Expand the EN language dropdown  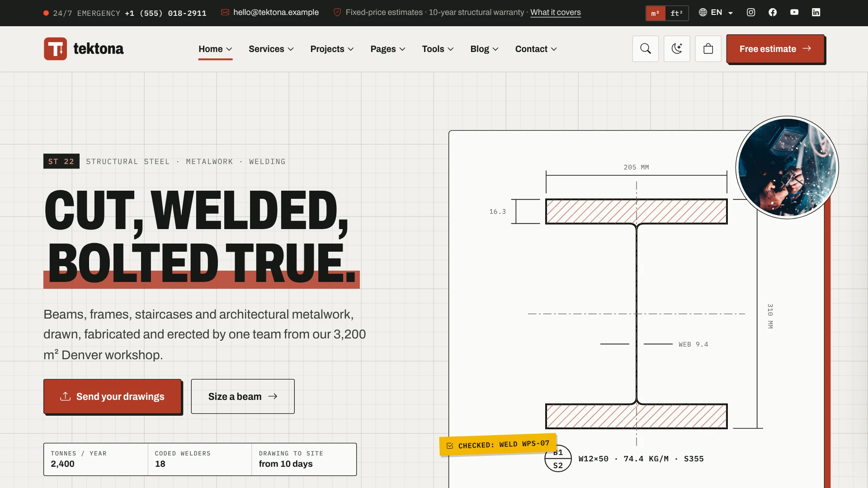pos(716,12)
